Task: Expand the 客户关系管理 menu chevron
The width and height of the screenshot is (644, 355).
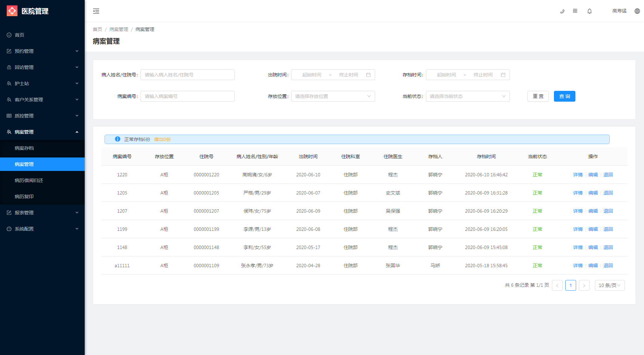Action: pos(77,100)
